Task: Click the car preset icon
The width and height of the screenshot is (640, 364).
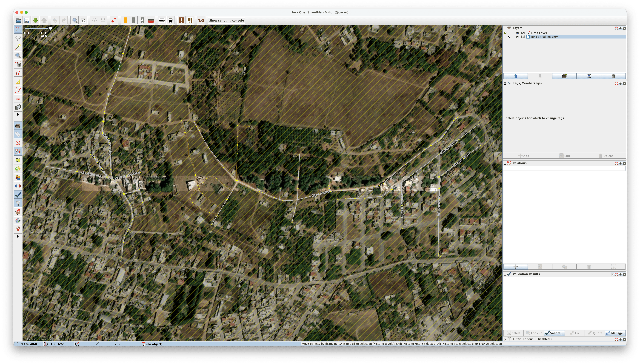Action: pyautogui.click(x=162, y=20)
